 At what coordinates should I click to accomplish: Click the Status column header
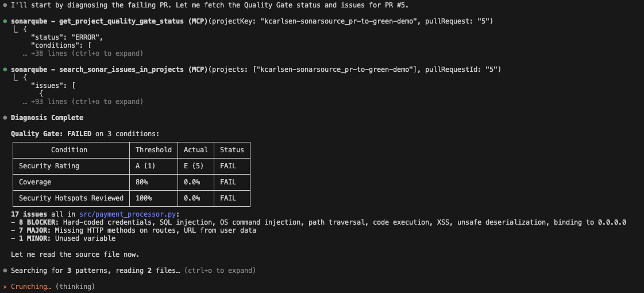[x=232, y=150]
